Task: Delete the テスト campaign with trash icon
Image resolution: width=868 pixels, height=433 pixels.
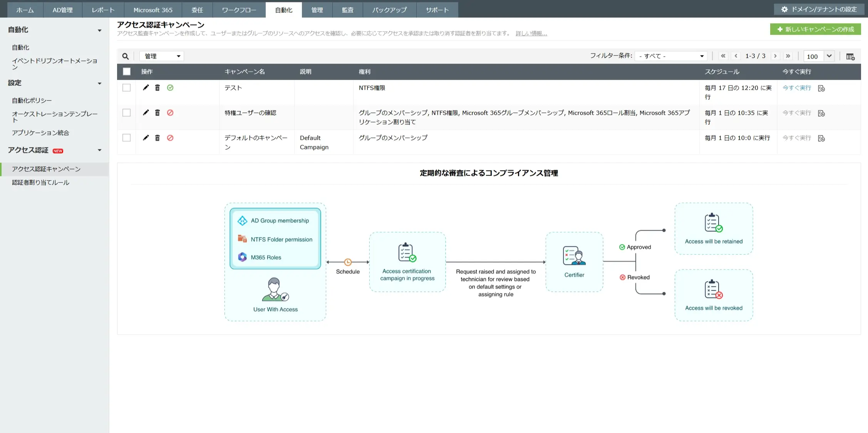Action: point(158,88)
